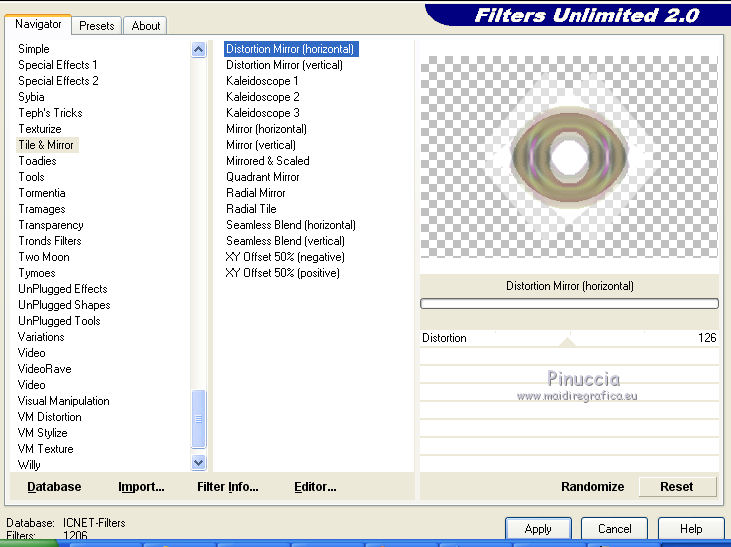
Task: Select the Simple filter category
Action: coord(34,49)
